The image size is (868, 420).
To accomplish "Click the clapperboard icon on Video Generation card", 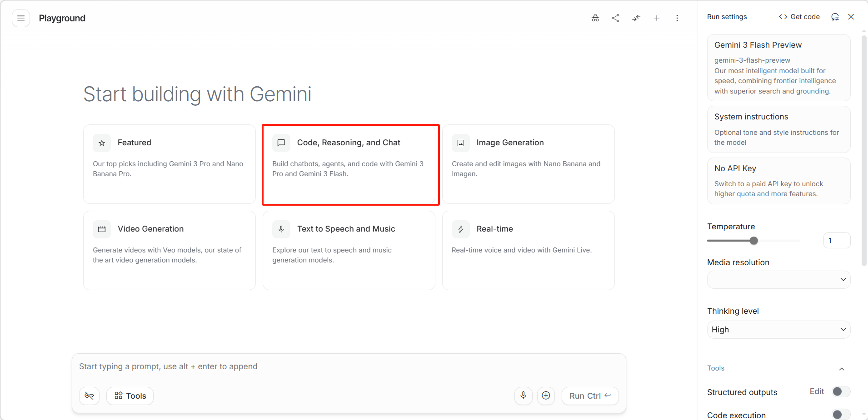I will click(102, 229).
